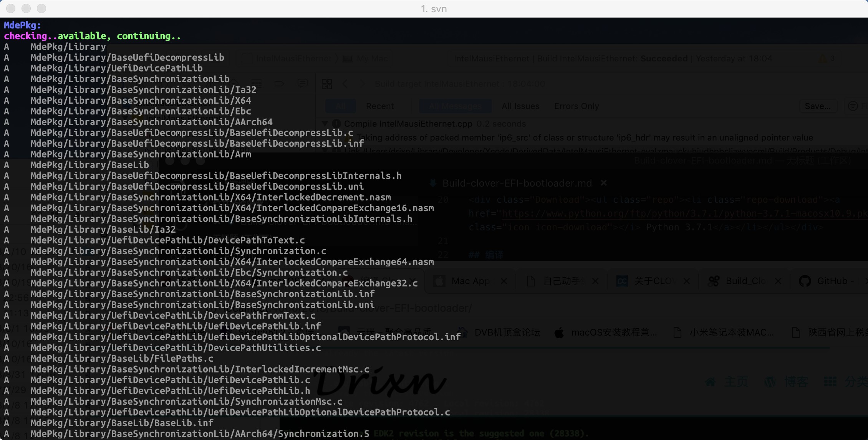Click the line ending 'AArch64/Synchronization.S'
The width and height of the screenshot is (868, 440).
click(x=200, y=434)
